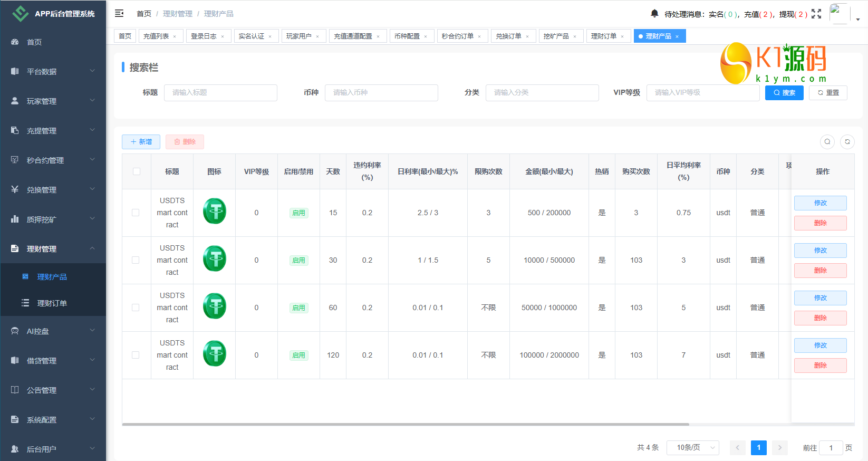Focus the 标题 search input
Screen dimensions: 868x461
click(x=220, y=93)
